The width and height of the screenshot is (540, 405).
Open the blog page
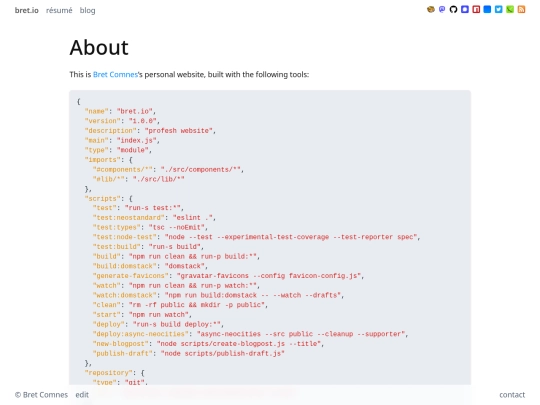point(87,10)
